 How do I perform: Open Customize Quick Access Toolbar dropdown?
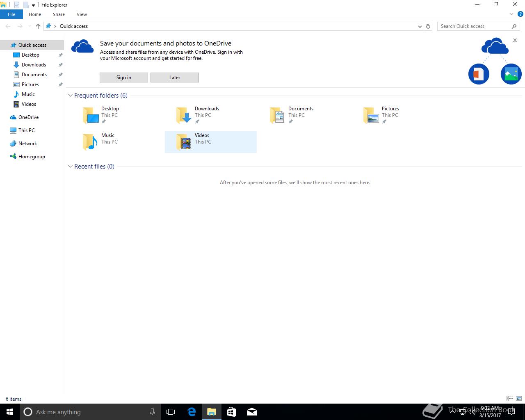click(33, 5)
